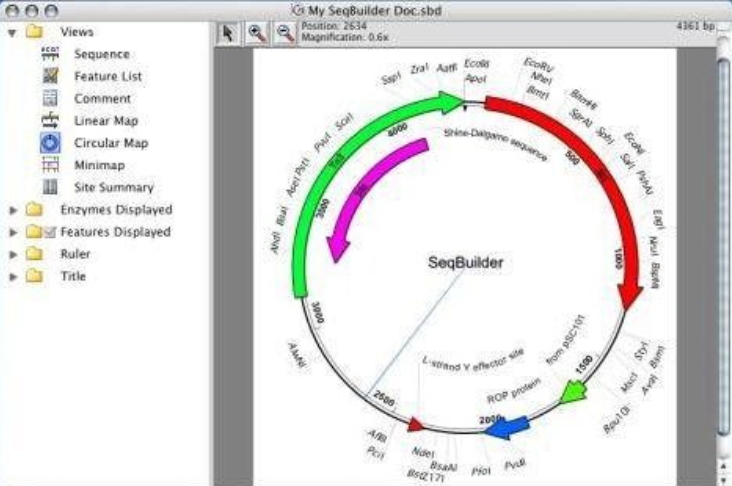732x486 pixels.
Task: Select Sequence in the Views list
Action: tap(102, 54)
